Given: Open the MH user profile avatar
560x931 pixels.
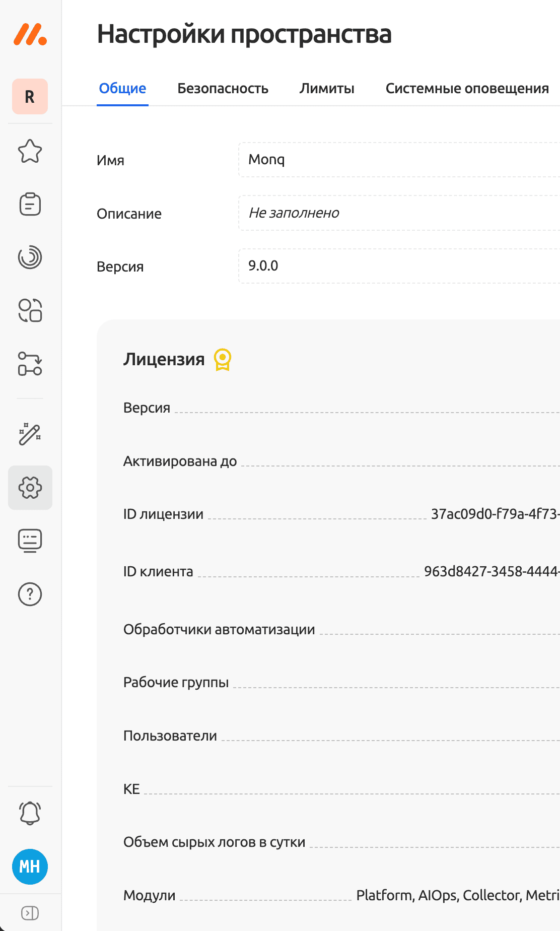Looking at the screenshot, I should coord(30,867).
